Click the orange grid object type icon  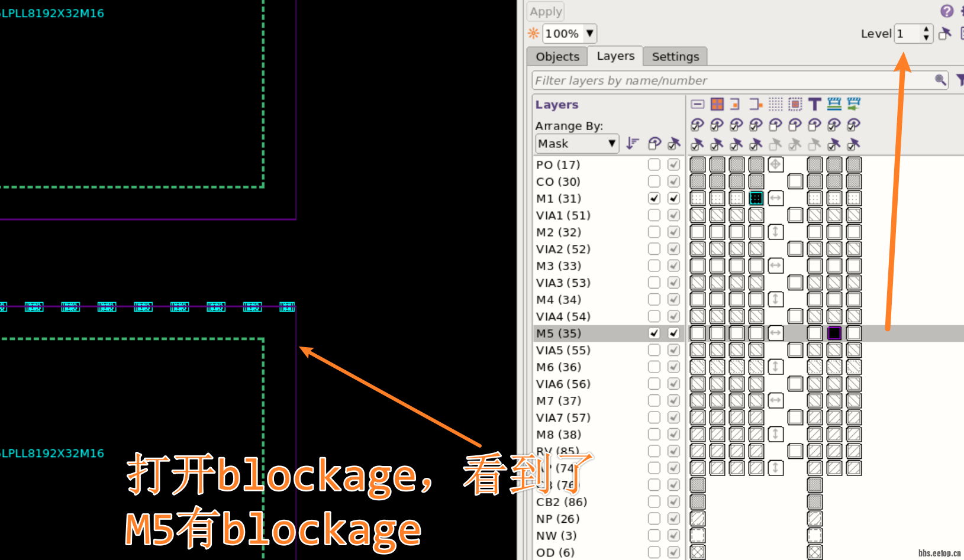pos(717,105)
